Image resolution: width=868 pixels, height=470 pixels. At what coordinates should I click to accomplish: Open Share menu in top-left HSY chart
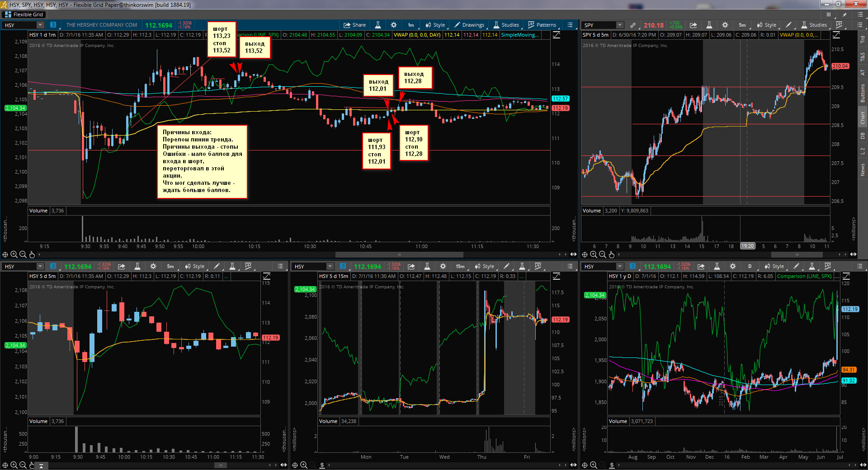pyautogui.click(x=354, y=25)
